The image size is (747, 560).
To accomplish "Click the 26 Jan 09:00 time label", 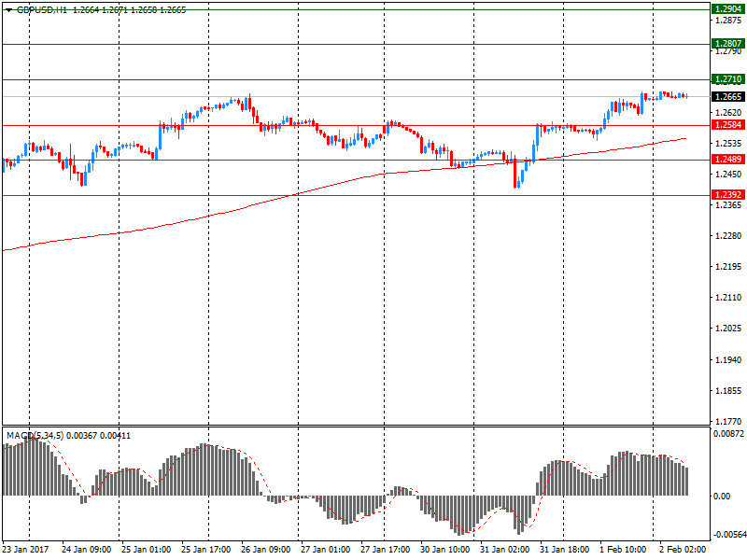I will [265, 550].
